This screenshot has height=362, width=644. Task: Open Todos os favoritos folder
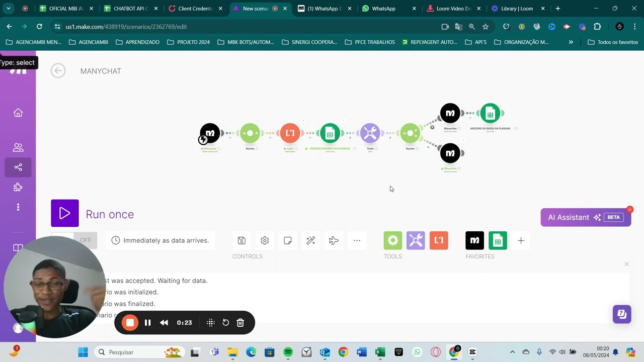pyautogui.click(x=613, y=42)
